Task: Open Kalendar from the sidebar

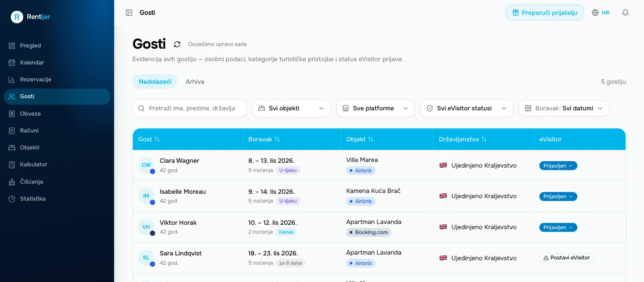Action: click(x=57, y=62)
